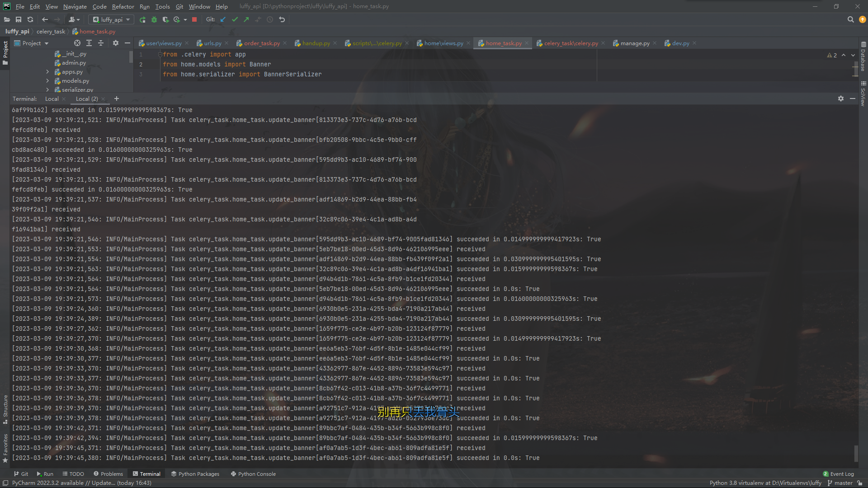This screenshot has height=488, width=868.
Task: Rerun luffy_api with the green rerun icon
Action: 142,19
